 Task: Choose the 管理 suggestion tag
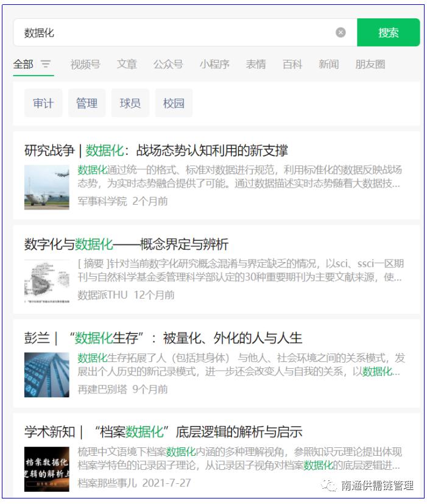point(86,103)
